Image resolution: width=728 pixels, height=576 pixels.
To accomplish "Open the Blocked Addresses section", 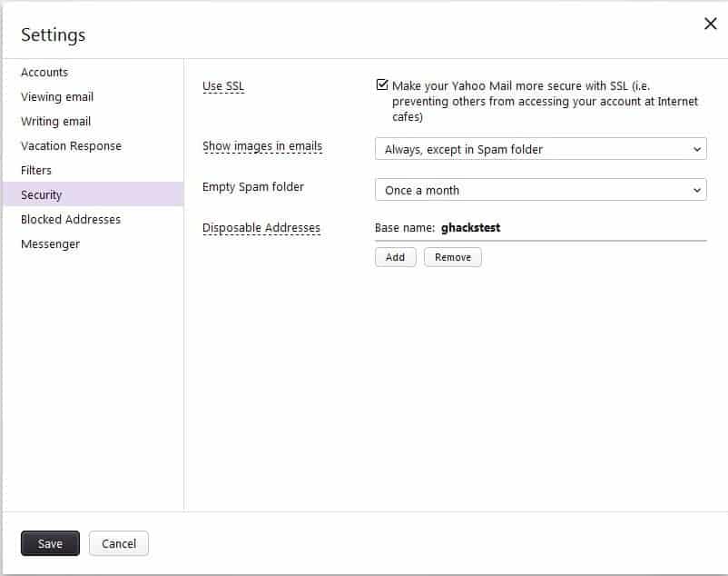I will (x=71, y=220).
